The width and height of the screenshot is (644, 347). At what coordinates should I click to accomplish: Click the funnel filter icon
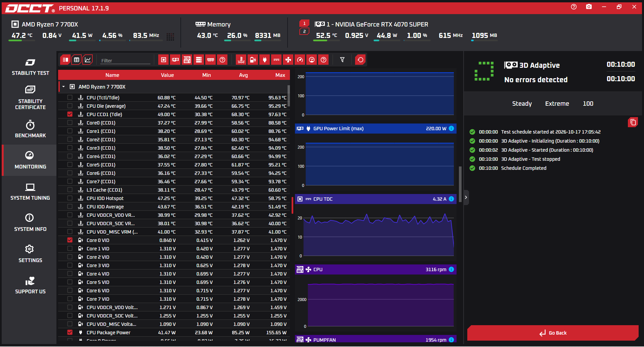[342, 60]
